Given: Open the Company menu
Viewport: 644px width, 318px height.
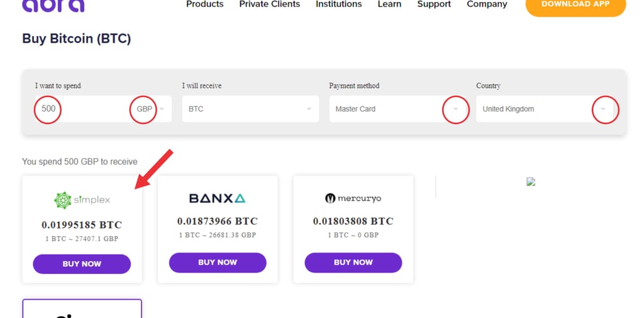Looking at the screenshot, I should tap(487, 4).
